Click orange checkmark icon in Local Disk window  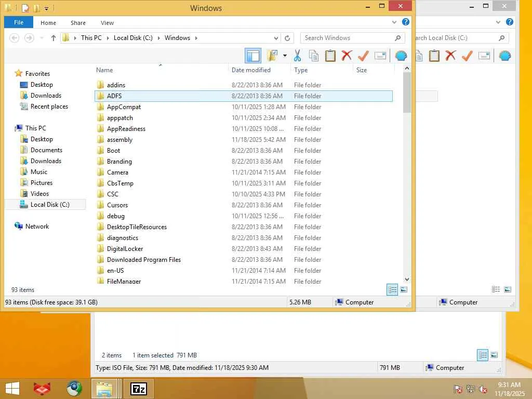tap(467, 56)
